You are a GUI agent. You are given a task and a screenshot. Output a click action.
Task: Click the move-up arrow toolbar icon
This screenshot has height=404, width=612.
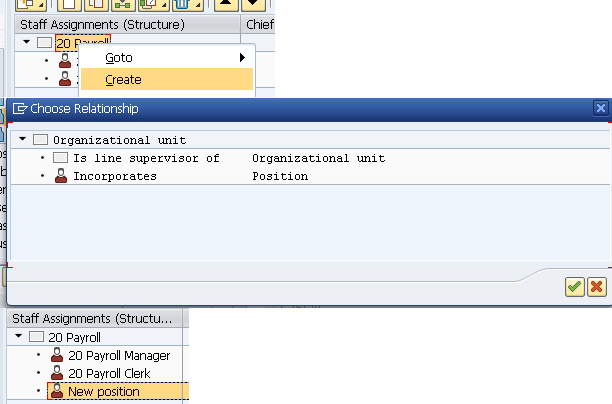point(226,4)
